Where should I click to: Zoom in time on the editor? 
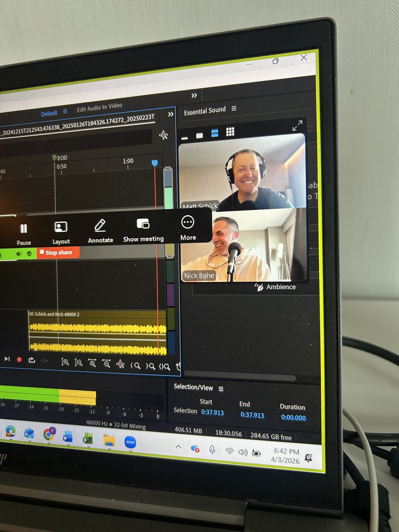92,364
